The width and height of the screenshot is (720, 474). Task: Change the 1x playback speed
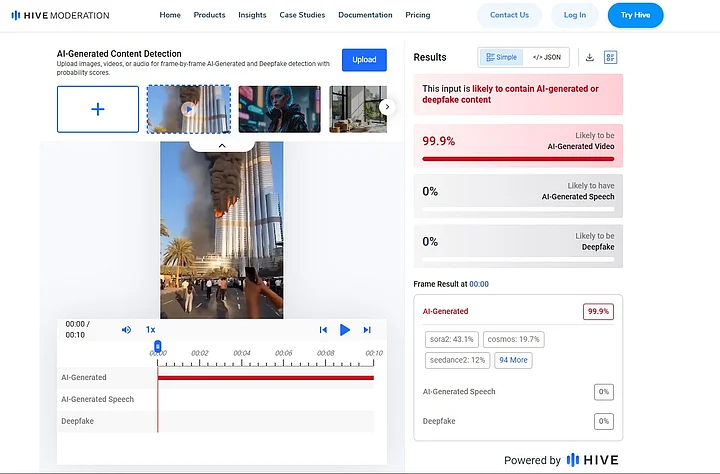coord(150,329)
